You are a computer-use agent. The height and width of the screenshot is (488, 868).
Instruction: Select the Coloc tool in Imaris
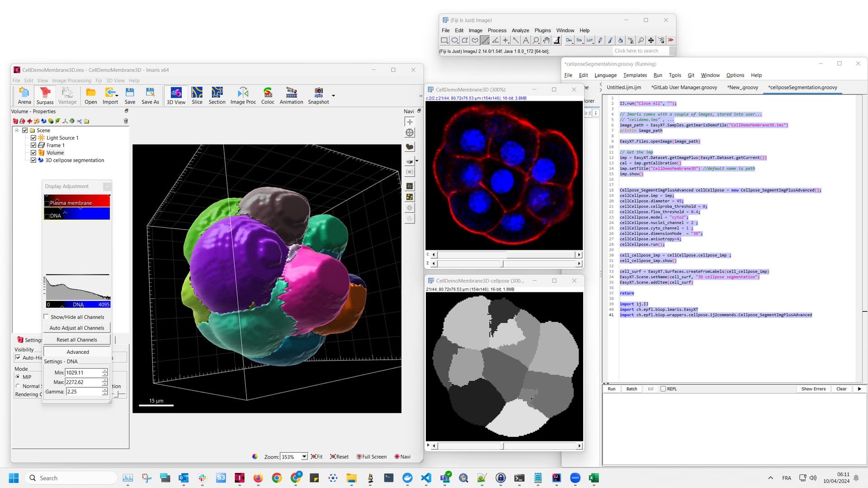click(268, 95)
